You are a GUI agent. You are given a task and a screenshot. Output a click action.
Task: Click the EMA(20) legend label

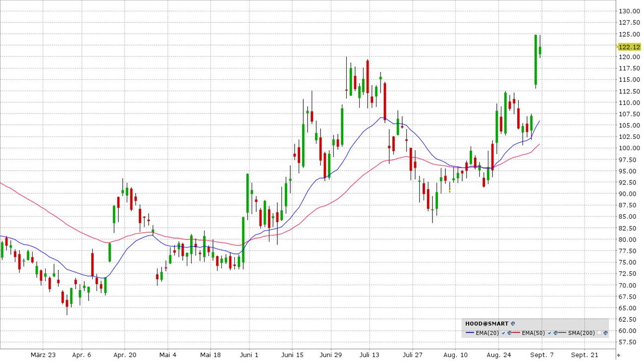487,333
